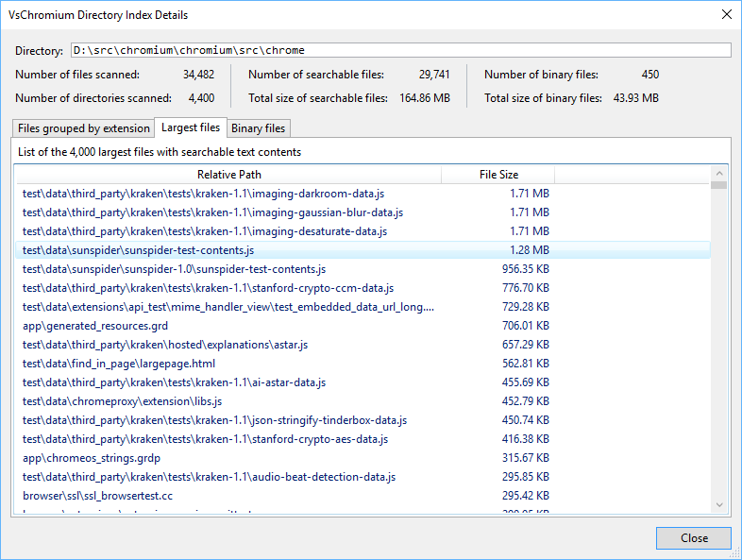Click the binary files count 450
Screen dimensions: 742x560
click(x=650, y=75)
